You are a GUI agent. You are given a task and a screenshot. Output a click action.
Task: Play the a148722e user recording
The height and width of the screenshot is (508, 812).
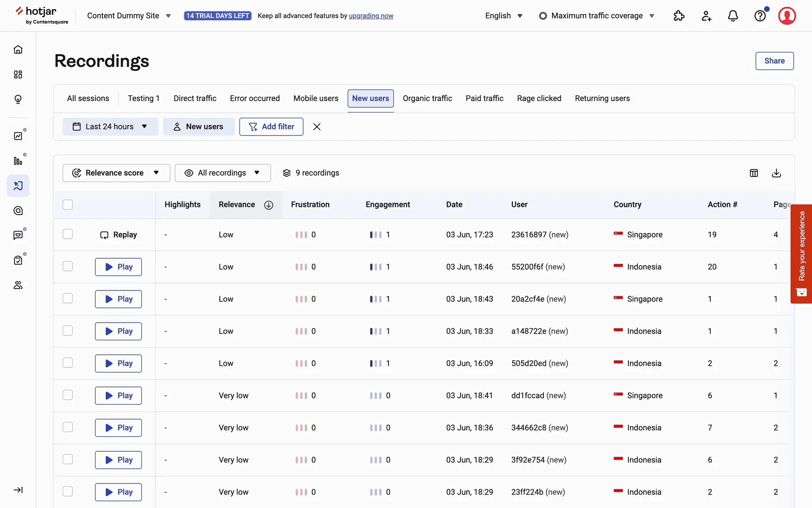(118, 331)
